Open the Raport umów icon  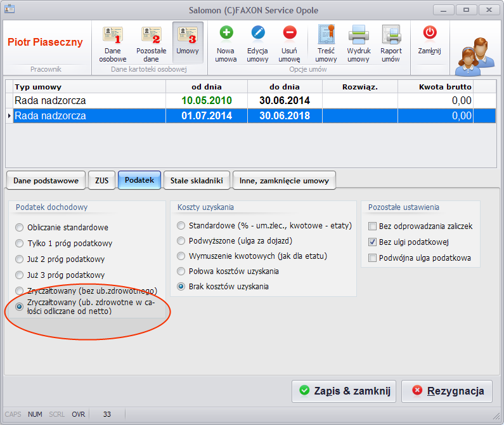[x=391, y=34]
